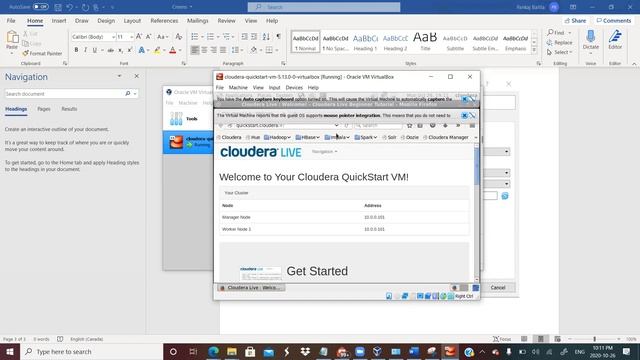Activate the Format Painter tool

(x=42, y=53)
